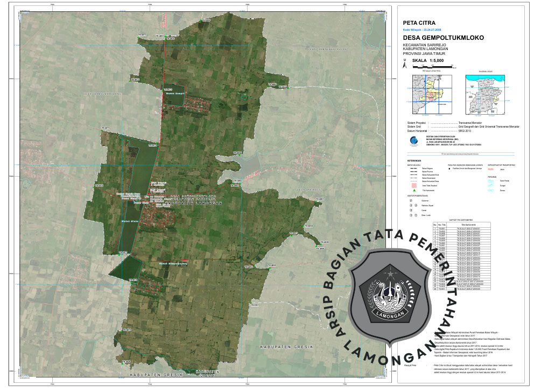This screenshot has width=548, height=392.
Task: Click the Waduk Gempol label on the map
Action: [174, 93]
